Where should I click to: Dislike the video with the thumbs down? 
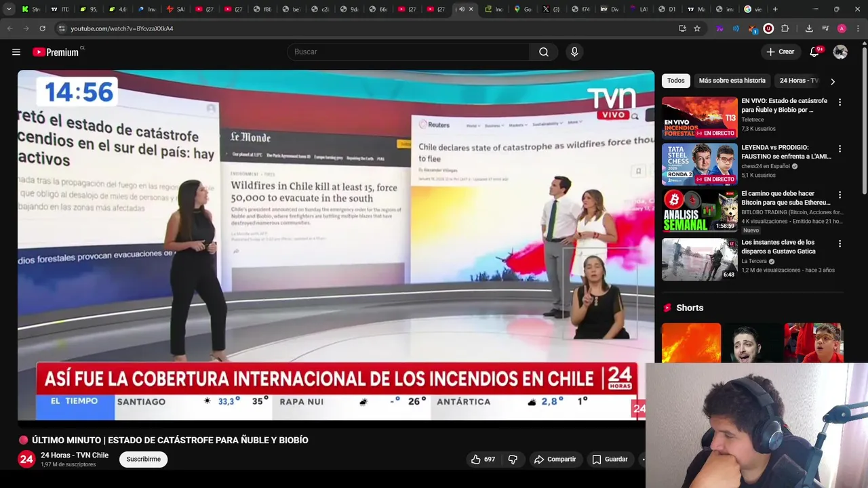coord(513,459)
